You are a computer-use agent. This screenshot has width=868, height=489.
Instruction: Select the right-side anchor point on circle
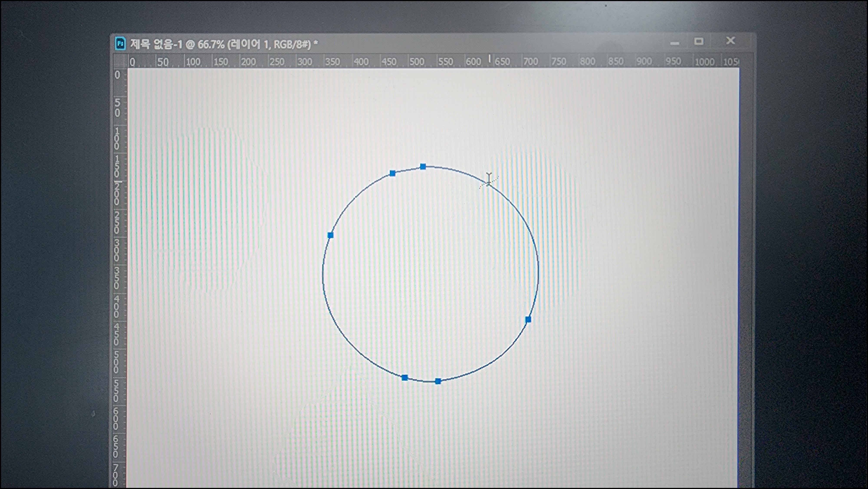528,320
